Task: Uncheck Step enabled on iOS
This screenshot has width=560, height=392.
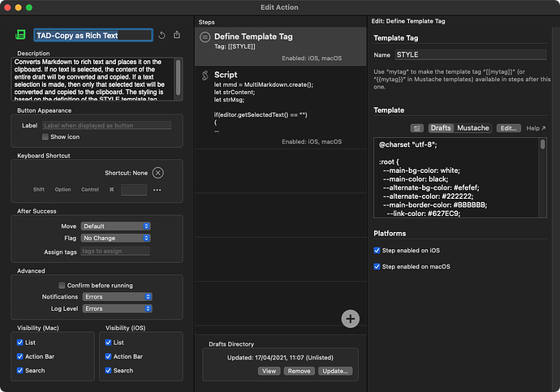Action: click(x=377, y=251)
